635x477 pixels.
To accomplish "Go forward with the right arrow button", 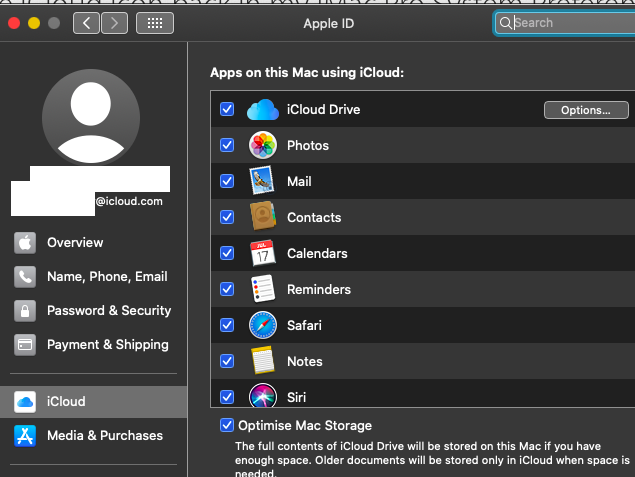I will click(115, 23).
